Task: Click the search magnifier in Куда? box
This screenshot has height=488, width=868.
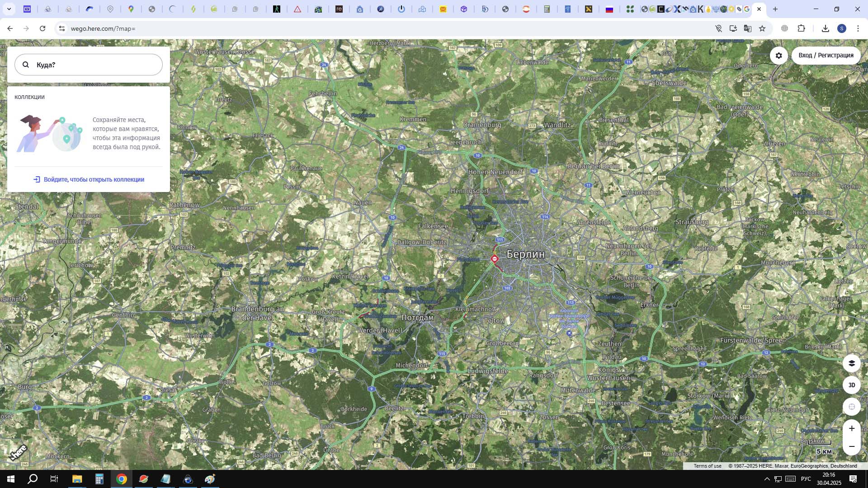Action: [26, 65]
